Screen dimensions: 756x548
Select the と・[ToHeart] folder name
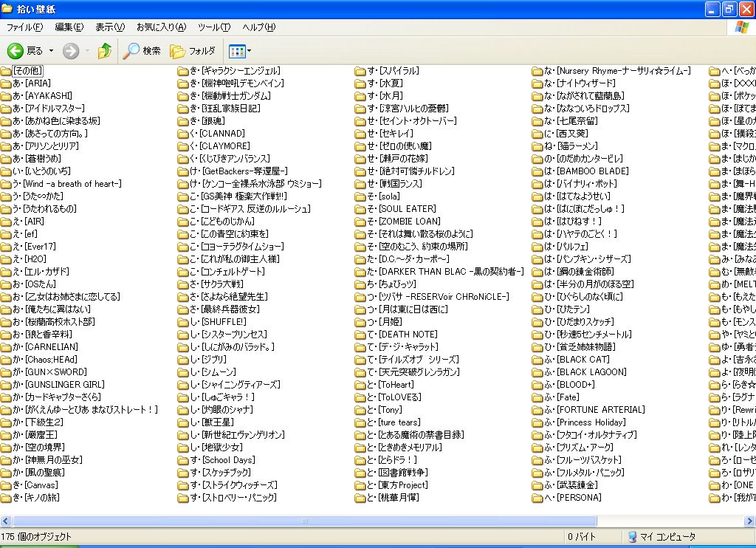391,384
